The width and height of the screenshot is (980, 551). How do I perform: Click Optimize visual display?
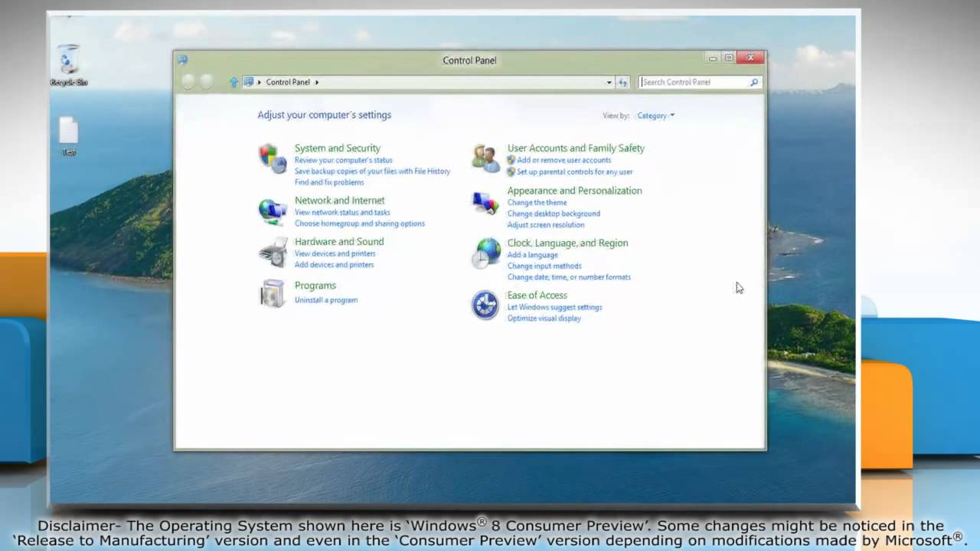pos(544,318)
